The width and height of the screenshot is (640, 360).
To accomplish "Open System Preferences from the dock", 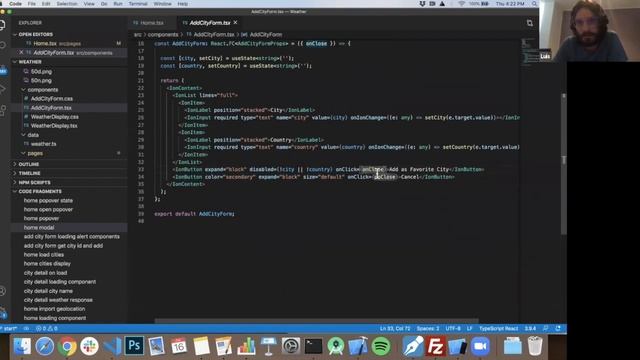I will (291, 347).
